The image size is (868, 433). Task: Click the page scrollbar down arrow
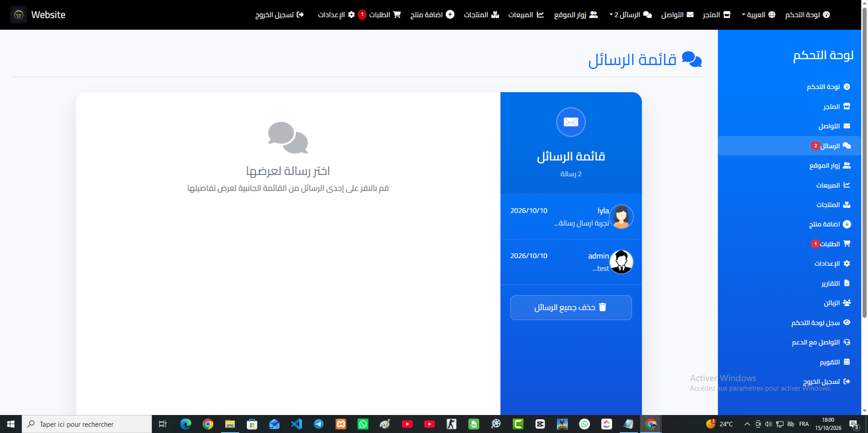[864, 411]
